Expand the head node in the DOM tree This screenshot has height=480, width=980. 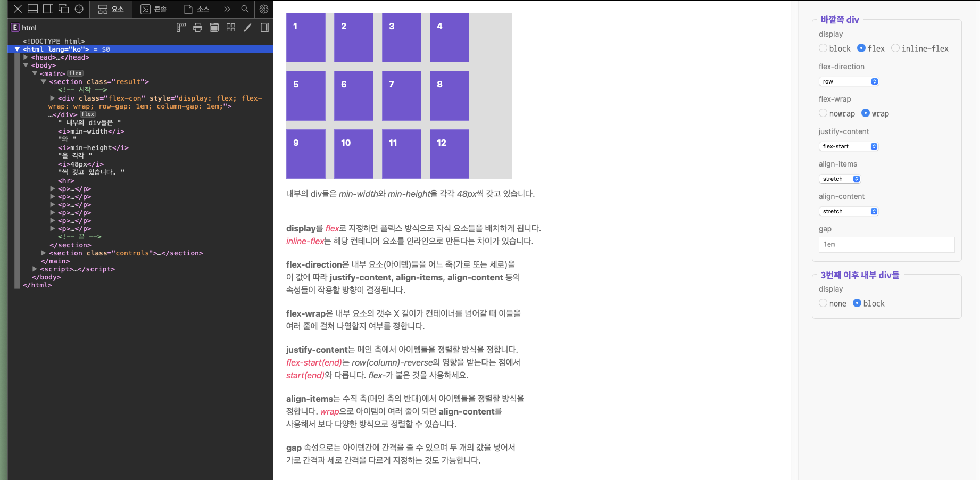coord(26,57)
